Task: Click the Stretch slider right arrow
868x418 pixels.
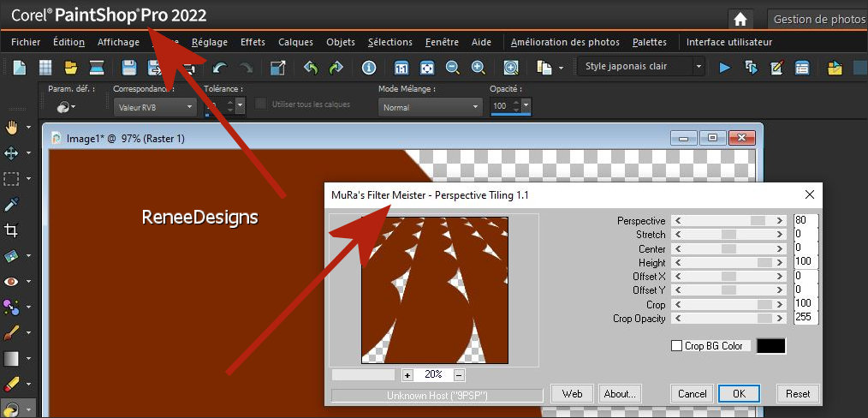Action: [x=780, y=235]
